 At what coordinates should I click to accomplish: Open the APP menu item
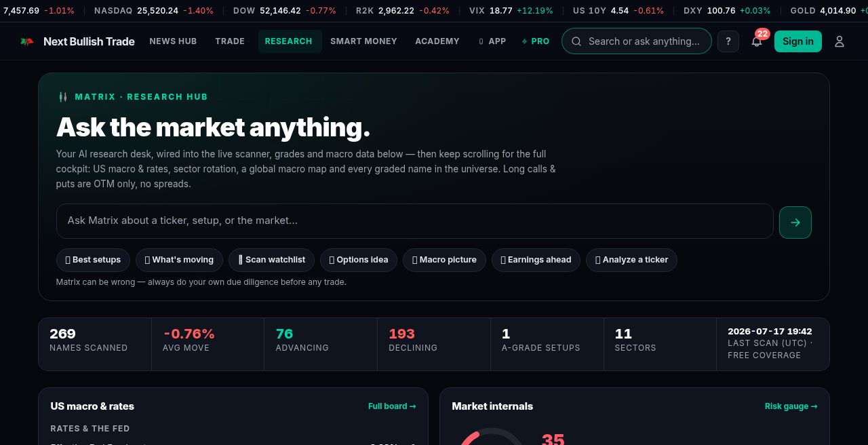(492, 41)
